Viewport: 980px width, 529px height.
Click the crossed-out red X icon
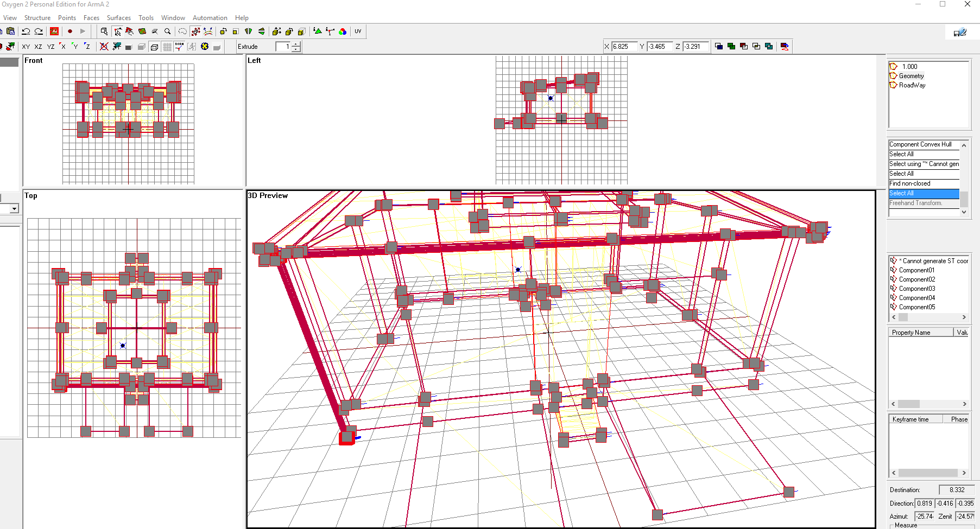coord(104,47)
